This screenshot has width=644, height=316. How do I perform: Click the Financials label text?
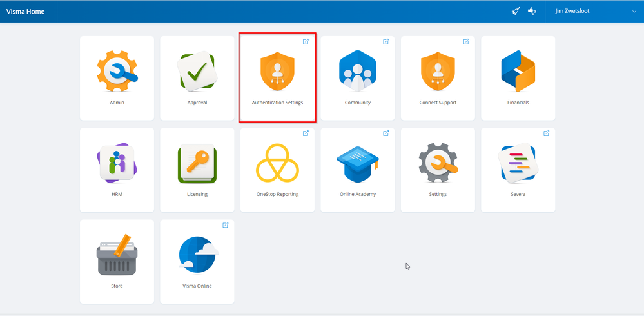[518, 103]
